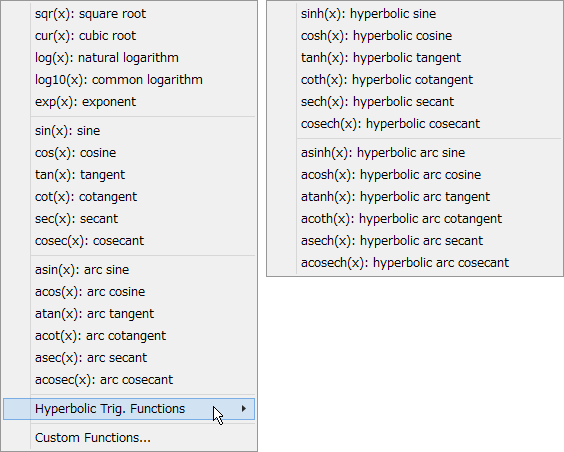Insert log(x): natural logarithm
Image resolution: width=564 pixels, height=452 pixels.
[x=129, y=58]
